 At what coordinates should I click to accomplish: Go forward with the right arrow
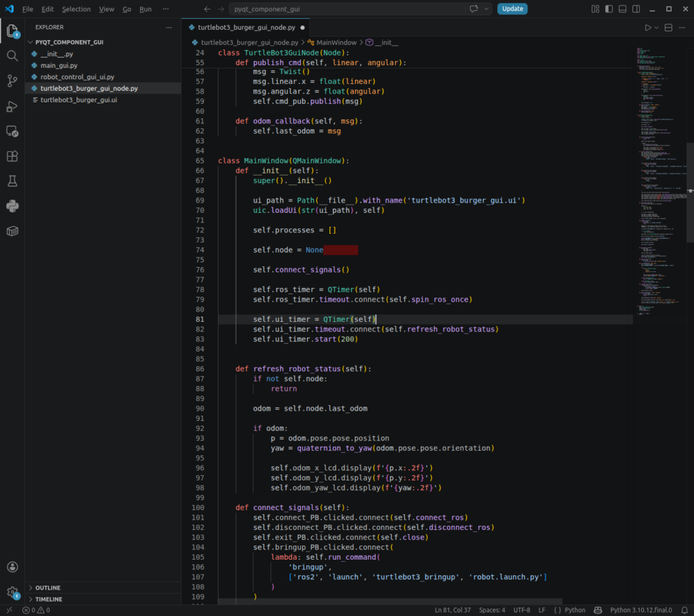click(x=221, y=9)
